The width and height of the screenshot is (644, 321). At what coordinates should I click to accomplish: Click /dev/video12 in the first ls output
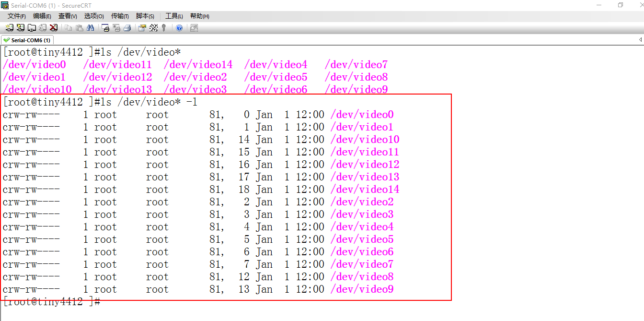(117, 77)
